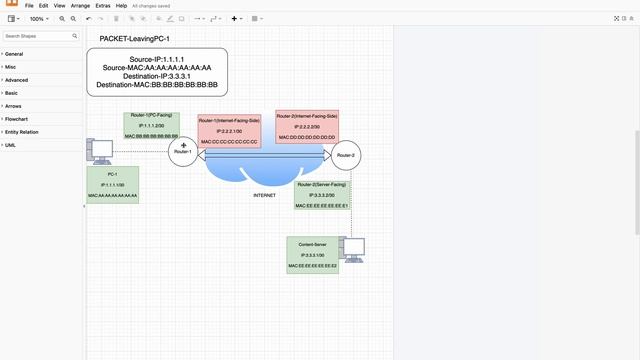Undo the last action
Viewport: 640px width, 360px height.
pos(89,19)
